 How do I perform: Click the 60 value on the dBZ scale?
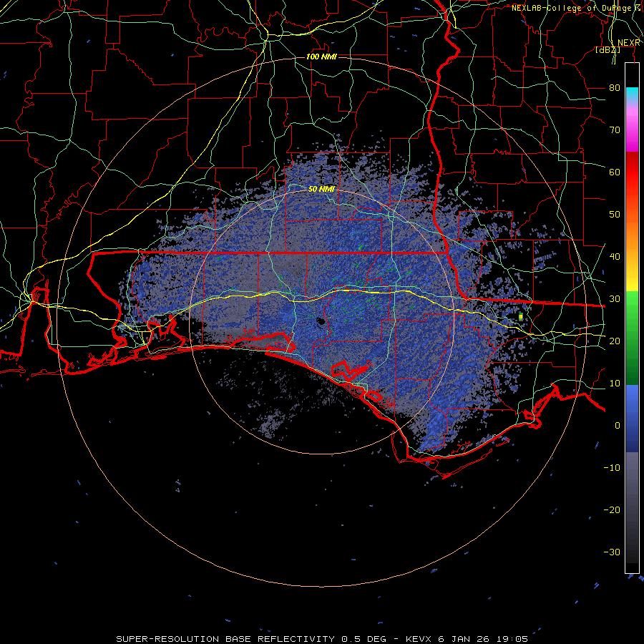(x=615, y=172)
